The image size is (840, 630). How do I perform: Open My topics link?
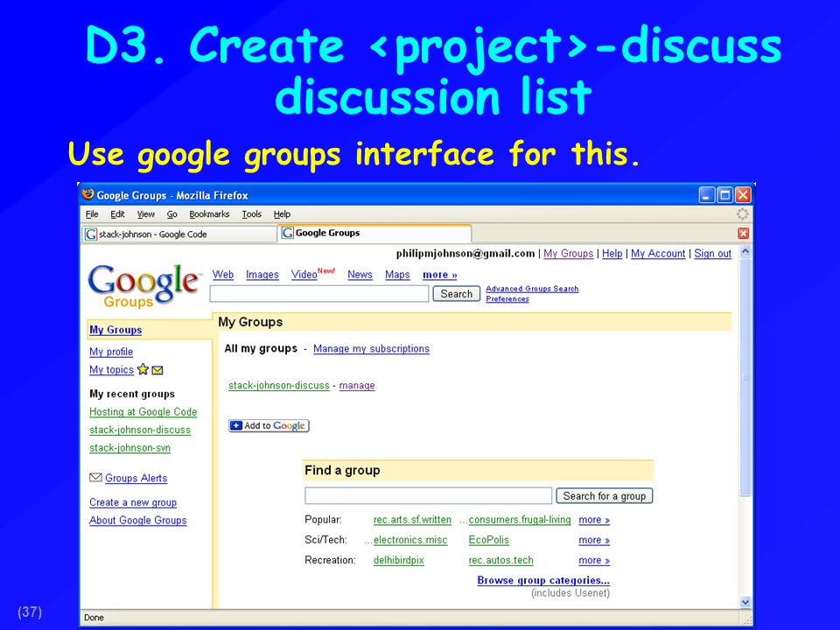[x=111, y=369]
